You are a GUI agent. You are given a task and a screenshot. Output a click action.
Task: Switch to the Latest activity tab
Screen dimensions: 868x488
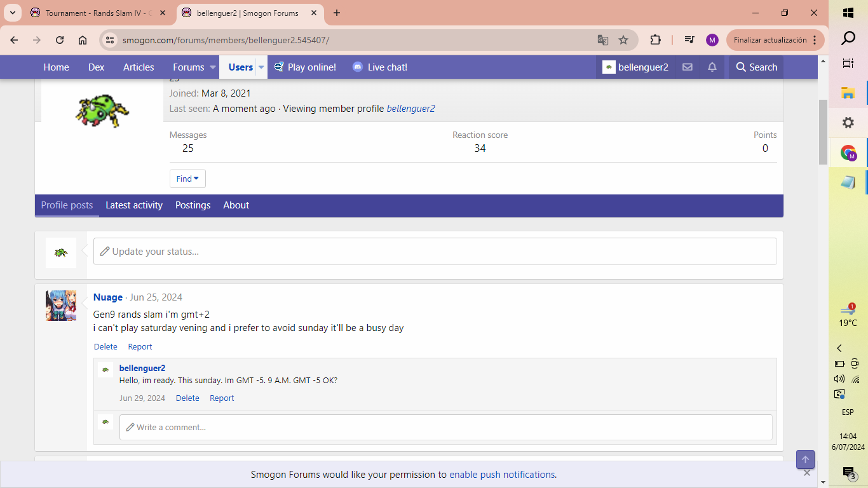[x=134, y=205]
